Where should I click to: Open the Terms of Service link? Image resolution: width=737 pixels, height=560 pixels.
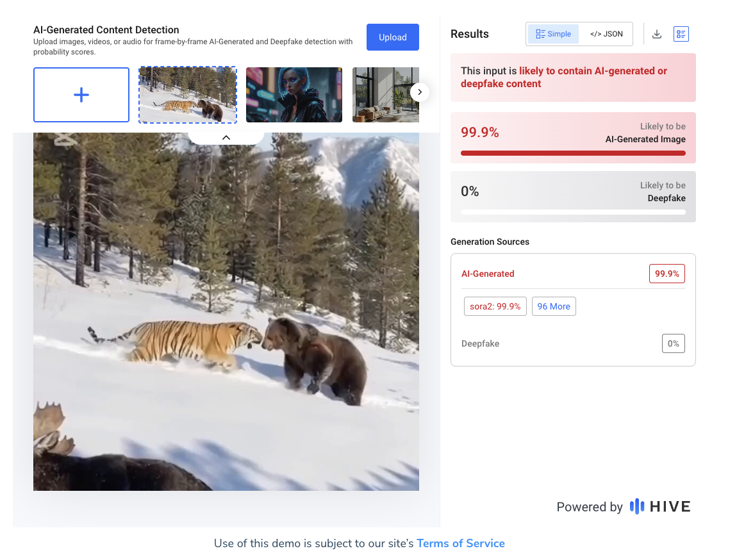tap(460, 543)
